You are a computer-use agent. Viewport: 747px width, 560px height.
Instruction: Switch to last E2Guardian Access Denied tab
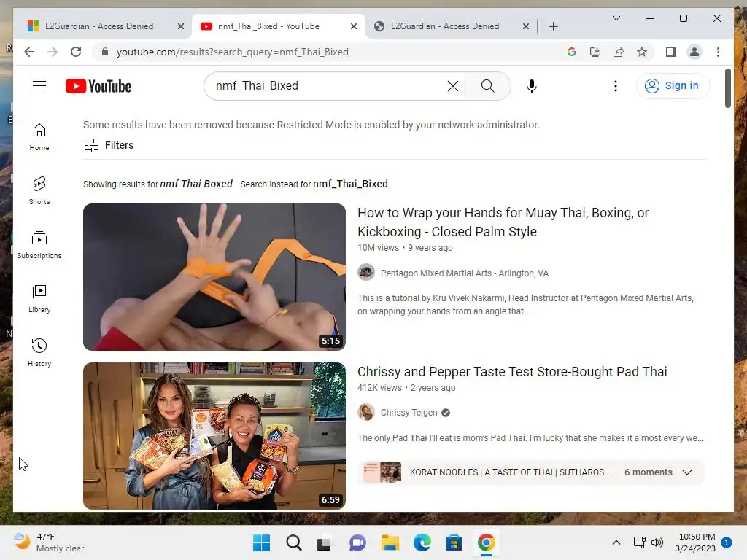(444, 26)
